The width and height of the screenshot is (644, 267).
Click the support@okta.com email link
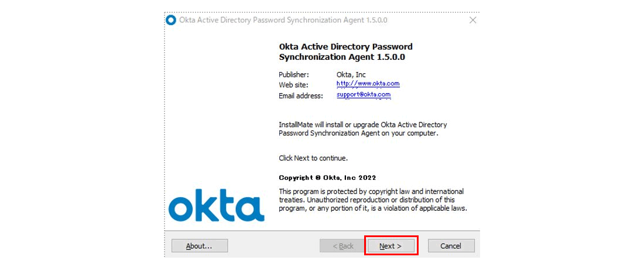pos(364,95)
